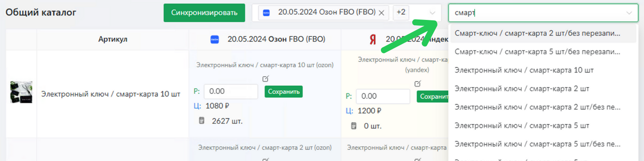Click the Электронный ключ / смарт-карта 10 шт article name

click(111, 94)
